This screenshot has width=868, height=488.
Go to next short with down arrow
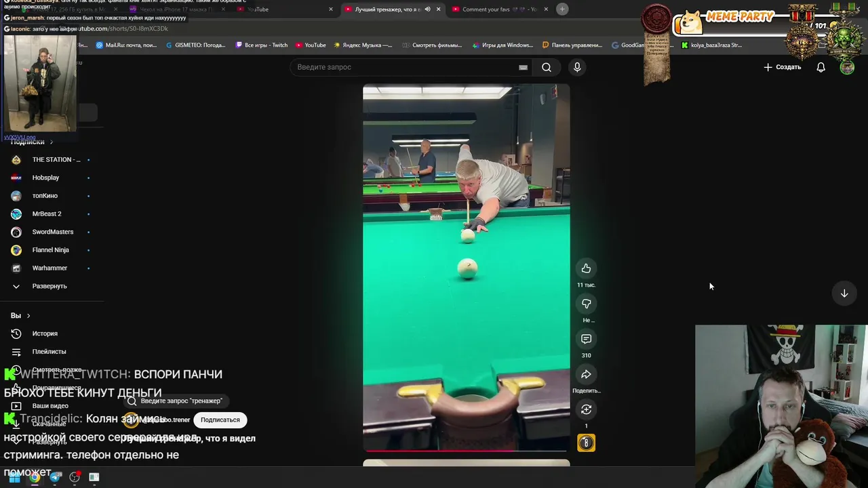click(x=844, y=293)
